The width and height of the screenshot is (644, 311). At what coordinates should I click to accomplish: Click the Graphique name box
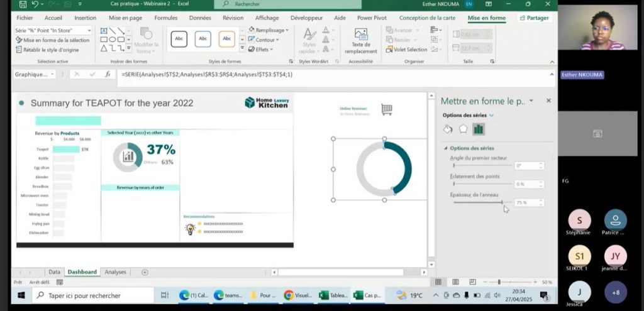tap(35, 74)
